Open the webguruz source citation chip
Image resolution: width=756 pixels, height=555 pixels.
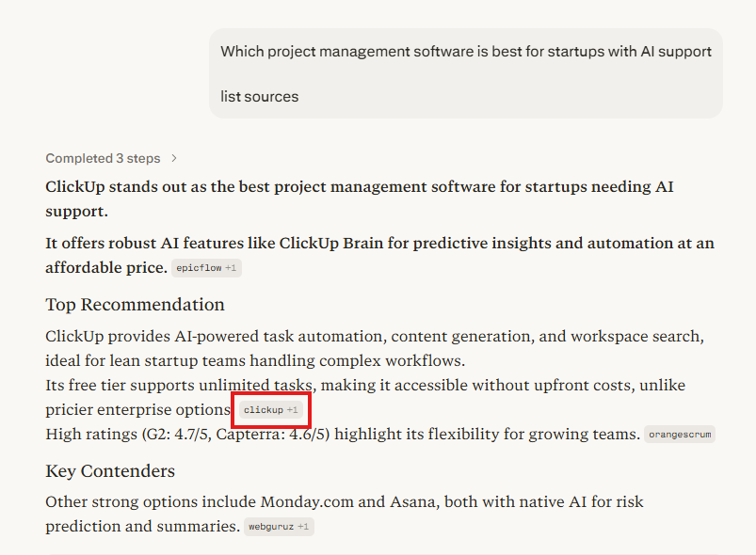(270, 527)
